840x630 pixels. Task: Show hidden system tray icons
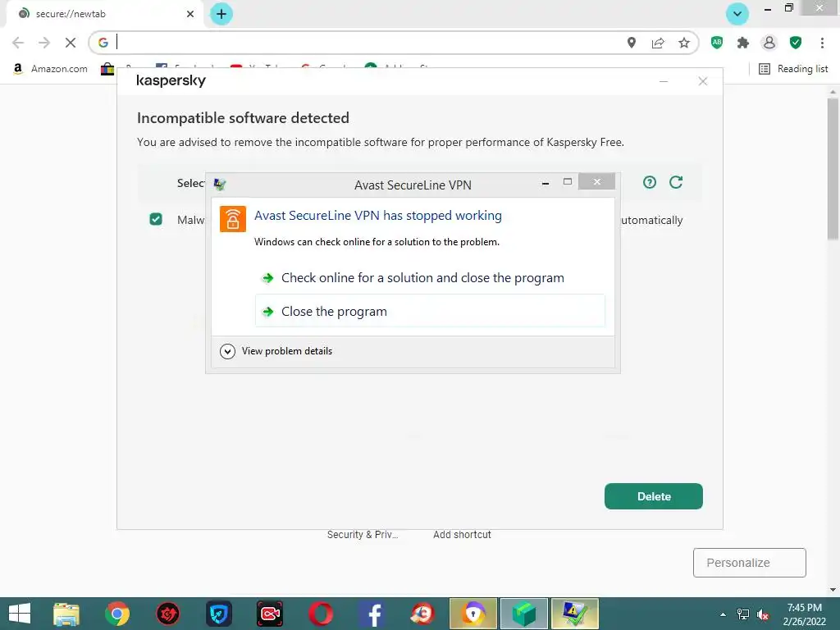723,614
